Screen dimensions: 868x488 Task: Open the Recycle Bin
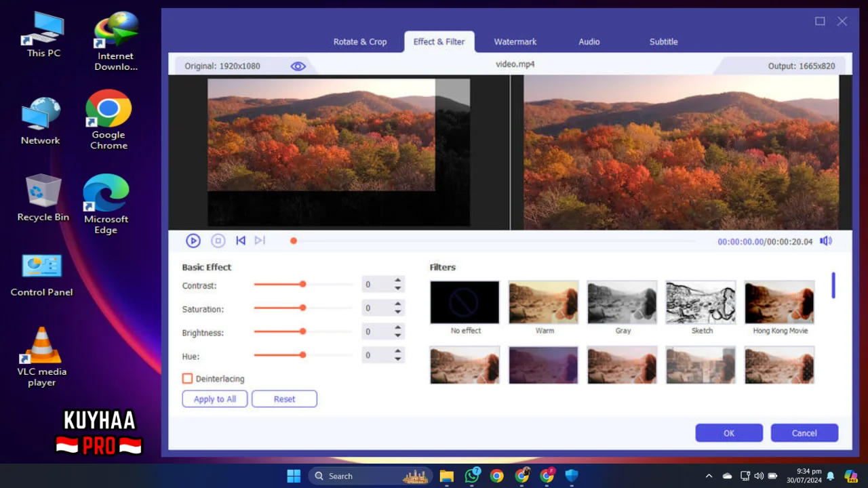[43, 198]
